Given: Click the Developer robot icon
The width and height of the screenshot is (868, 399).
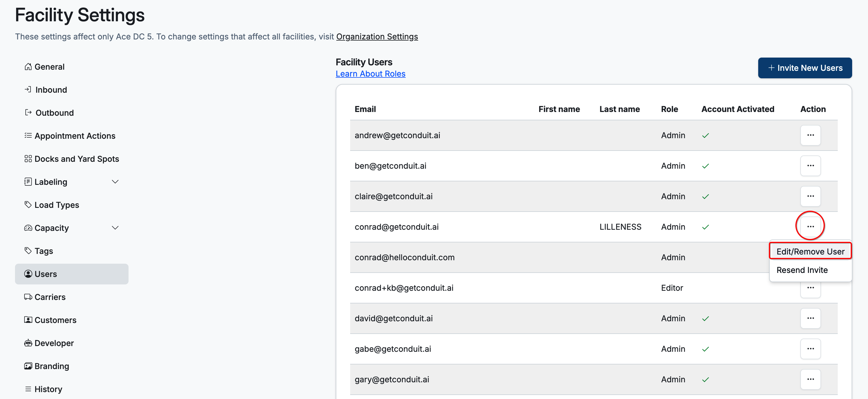Looking at the screenshot, I should click(x=28, y=343).
